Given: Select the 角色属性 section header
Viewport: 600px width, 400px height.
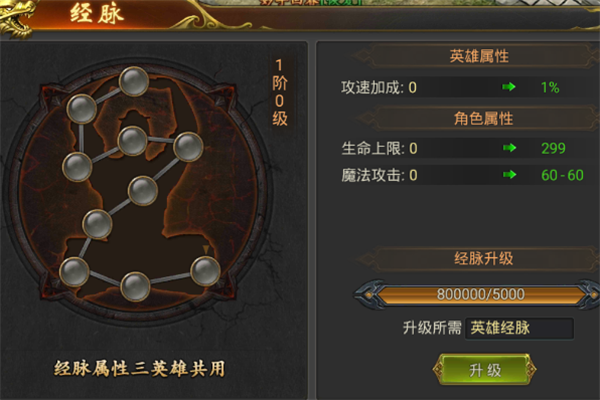Looking at the screenshot, I should point(483,119).
